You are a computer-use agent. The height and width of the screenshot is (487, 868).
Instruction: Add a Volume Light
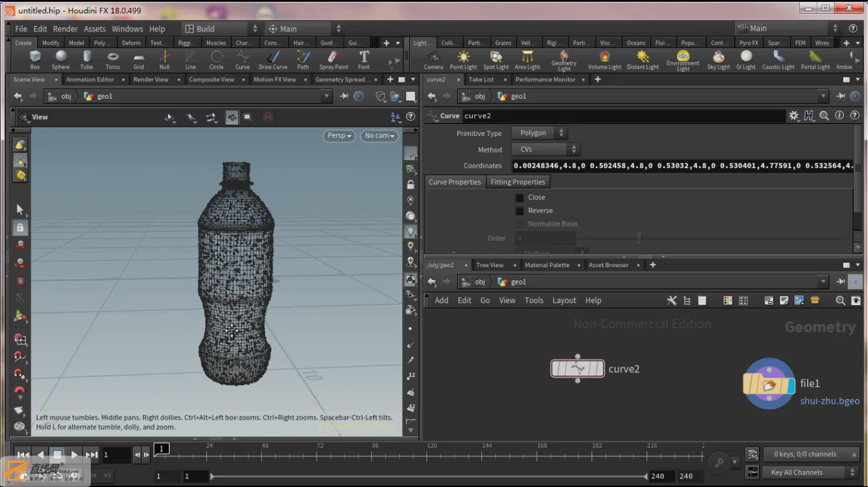(x=605, y=59)
